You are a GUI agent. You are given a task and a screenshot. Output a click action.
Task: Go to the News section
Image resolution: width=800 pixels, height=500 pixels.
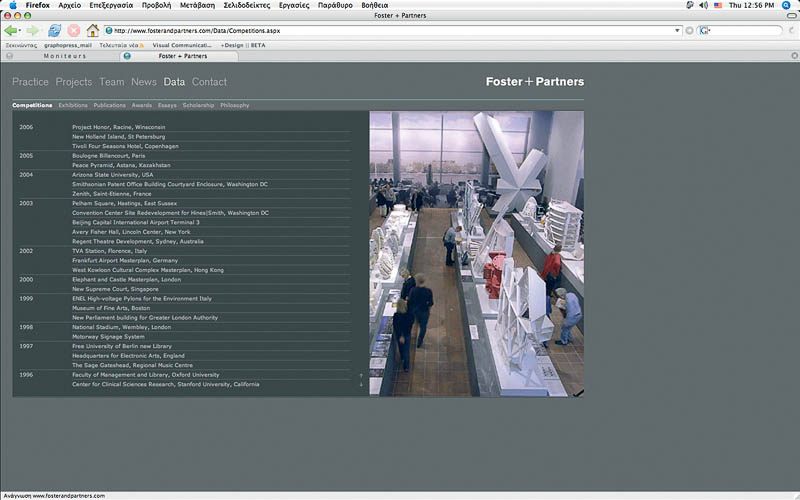tap(144, 82)
